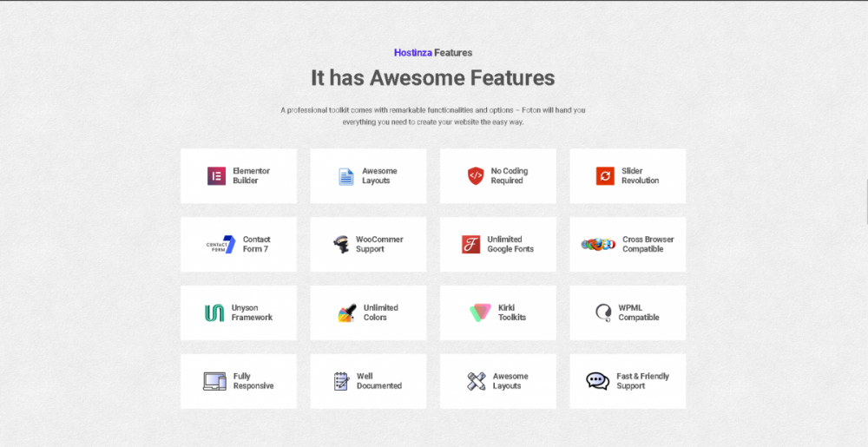Click the Slider Revolution refresh icon

tap(605, 176)
